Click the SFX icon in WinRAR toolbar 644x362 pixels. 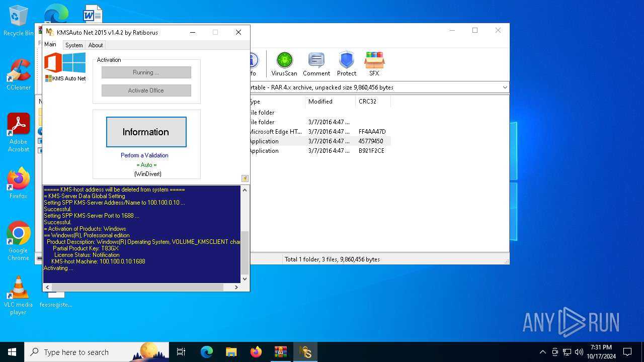click(374, 64)
